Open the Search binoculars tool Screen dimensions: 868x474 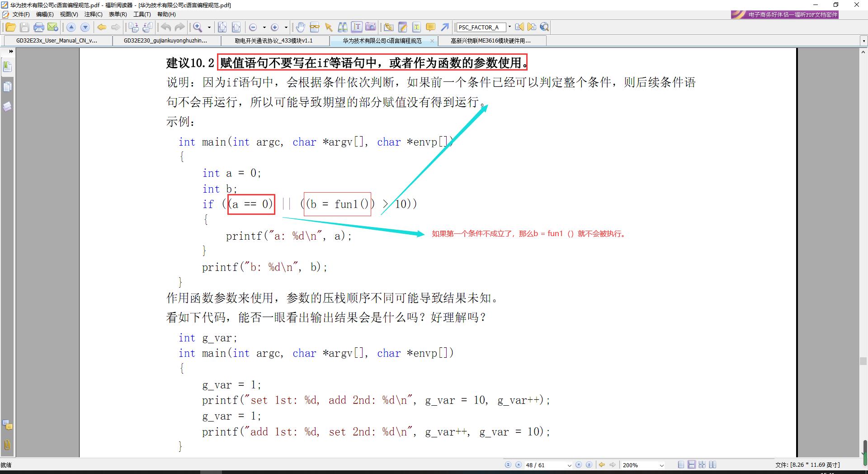coord(343,27)
